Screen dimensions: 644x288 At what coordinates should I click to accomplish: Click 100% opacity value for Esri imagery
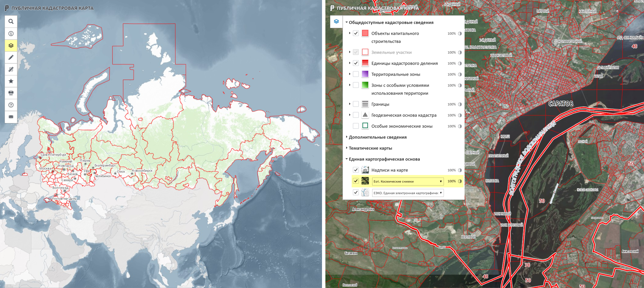[x=451, y=181]
